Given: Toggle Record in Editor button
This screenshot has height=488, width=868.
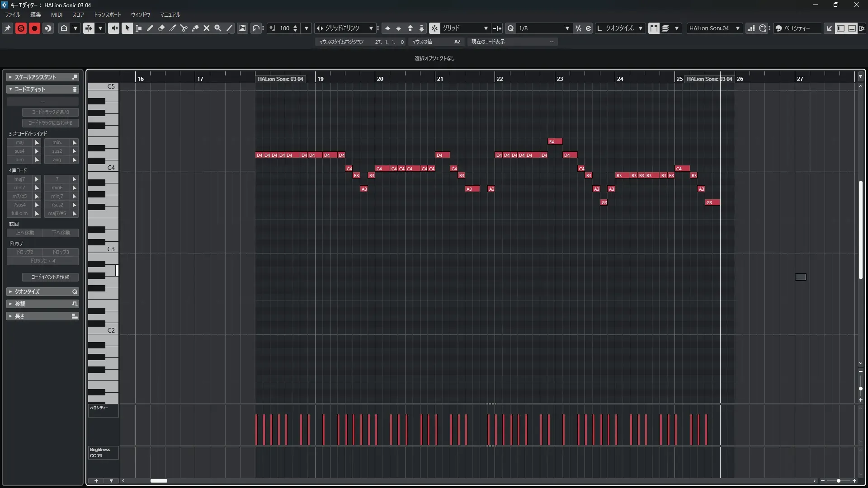Looking at the screenshot, I should 34,28.
